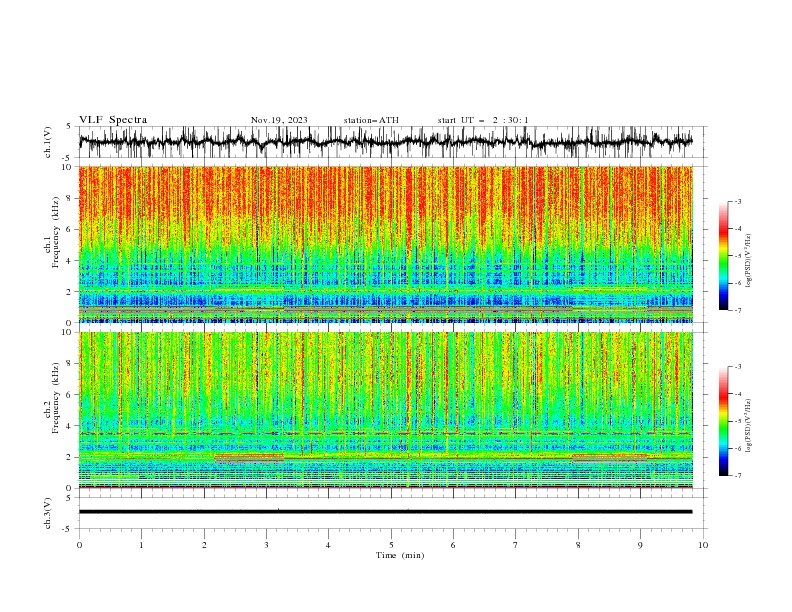792x612 pixels.
Task: Click the "VLF Spectra" plot title
Action: coord(113,120)
